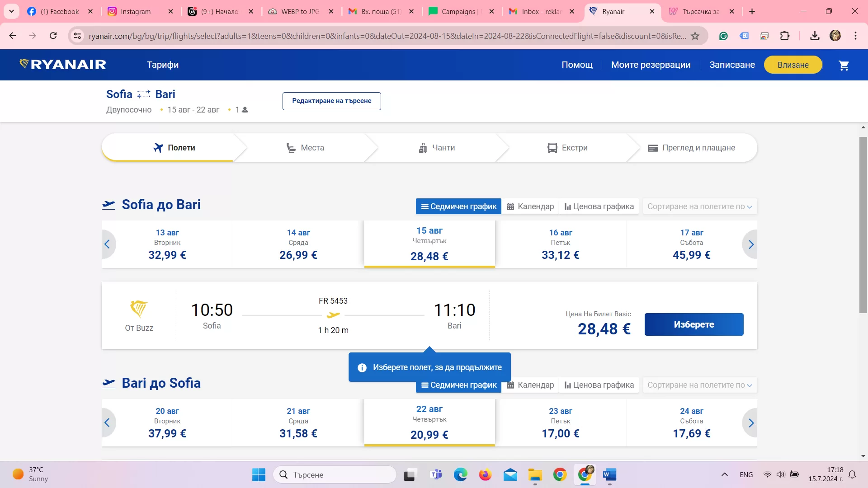Viewport: 868px width, 488px height.
Task: Click the Grammarly extension icon
Action: 723,36
